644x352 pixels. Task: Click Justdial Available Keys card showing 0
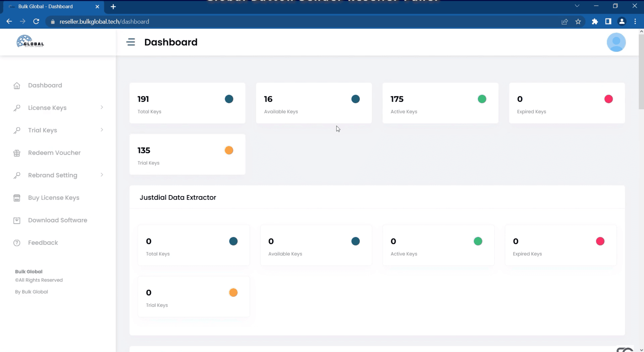pos(316,245)
